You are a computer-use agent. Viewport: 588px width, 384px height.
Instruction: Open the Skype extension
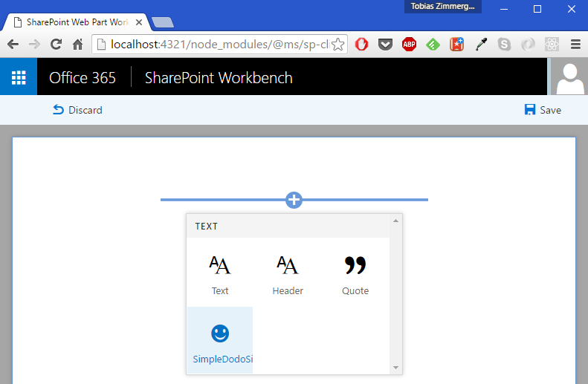(505, 45)
